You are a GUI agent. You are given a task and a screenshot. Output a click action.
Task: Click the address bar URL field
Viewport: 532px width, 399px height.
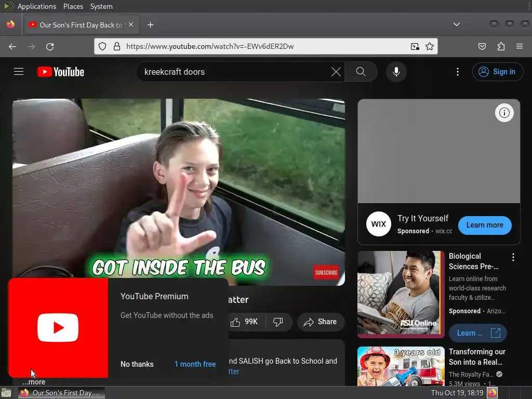[264, 46]
